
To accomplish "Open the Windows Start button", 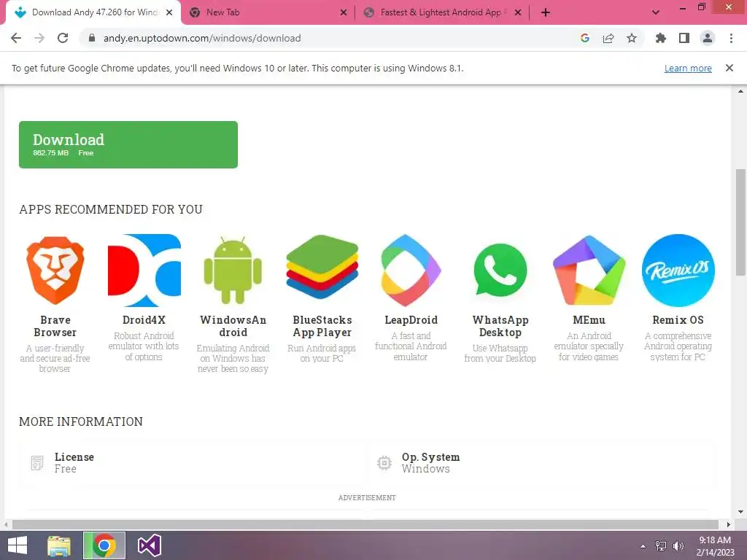I will pyautogui.click(x=18, y=545).
